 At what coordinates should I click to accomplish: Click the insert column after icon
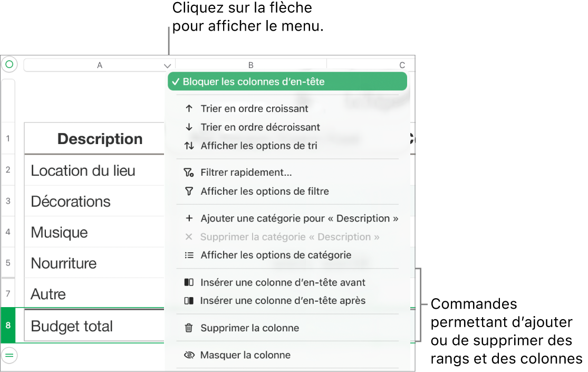coord(189,300)
